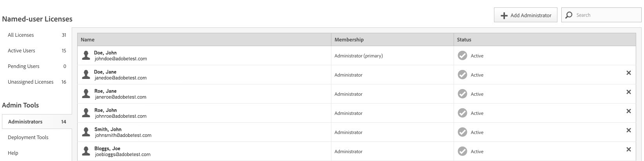Click the plus icon on Add Administrator
The image size is (644, 161).
tap(504, 16)
